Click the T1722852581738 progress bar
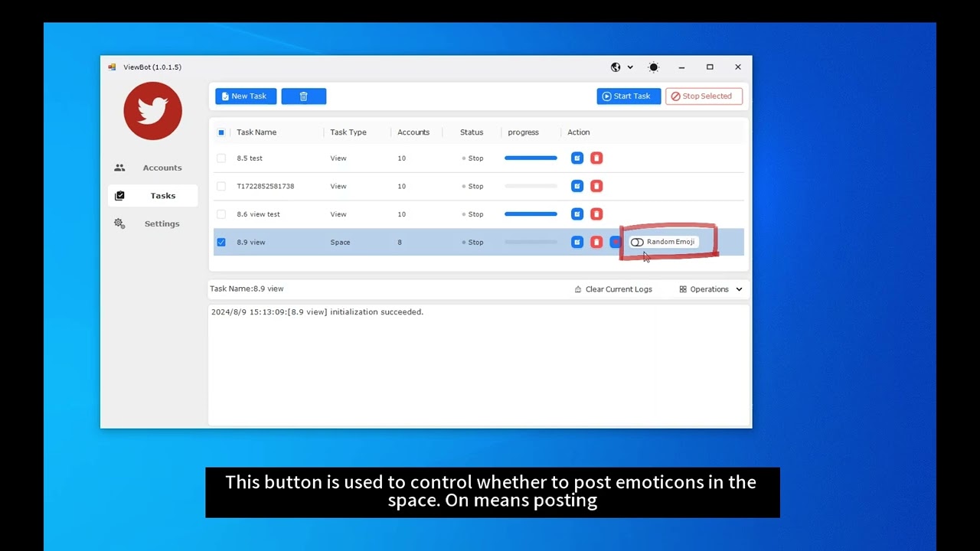Screen dimensions: 980x551 coord(531,186)
